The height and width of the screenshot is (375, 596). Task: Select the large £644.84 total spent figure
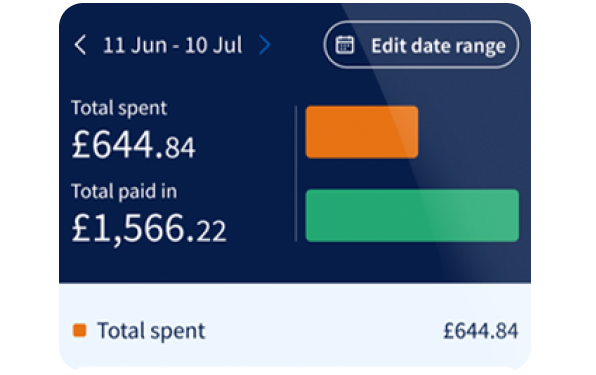click(x=133, y=145)
